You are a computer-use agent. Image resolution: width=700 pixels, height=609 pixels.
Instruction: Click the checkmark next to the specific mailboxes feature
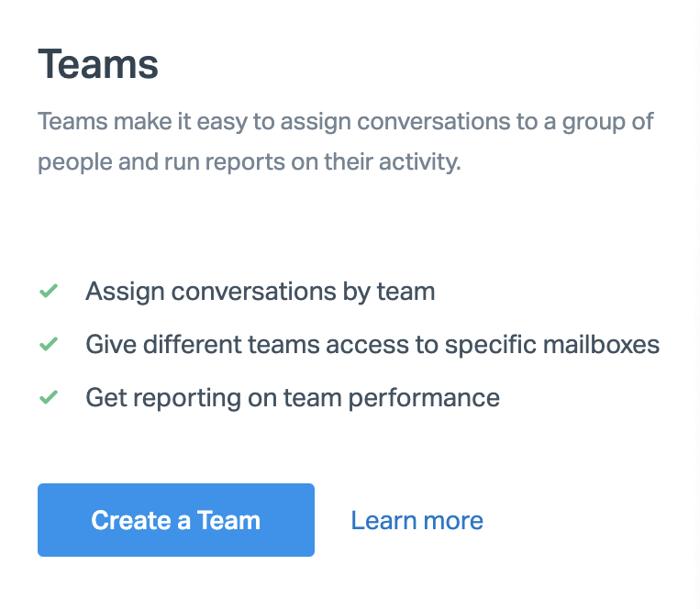[x=49, y=345]
